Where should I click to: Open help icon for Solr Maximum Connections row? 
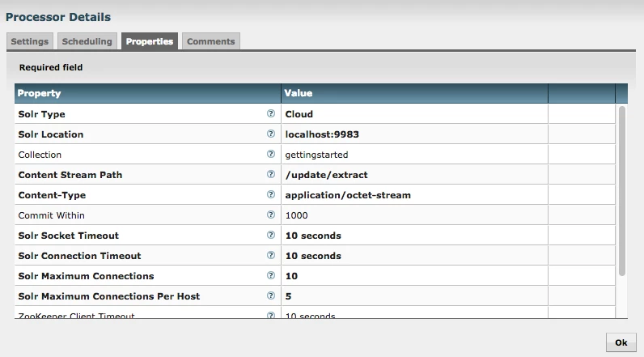point(271,275)
